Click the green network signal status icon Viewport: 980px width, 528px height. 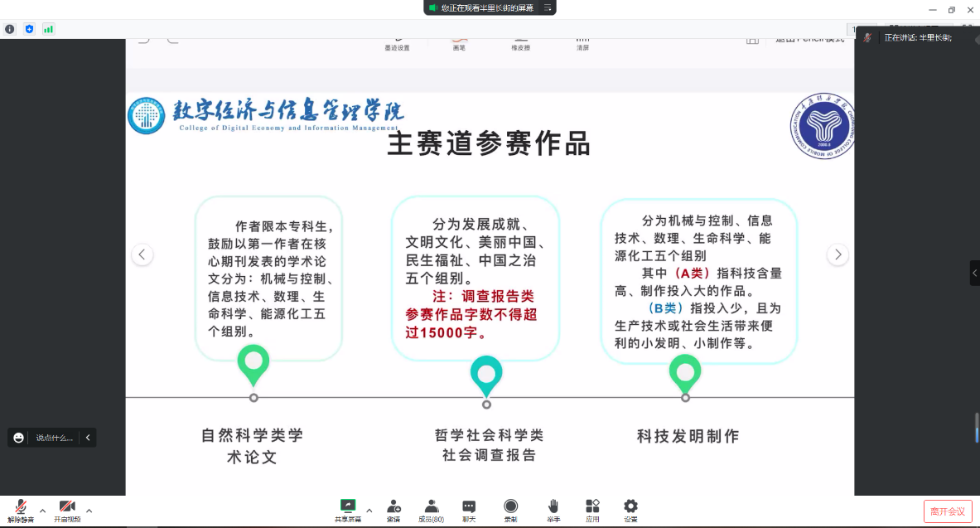pyautogui.click(x=48, y=29)
